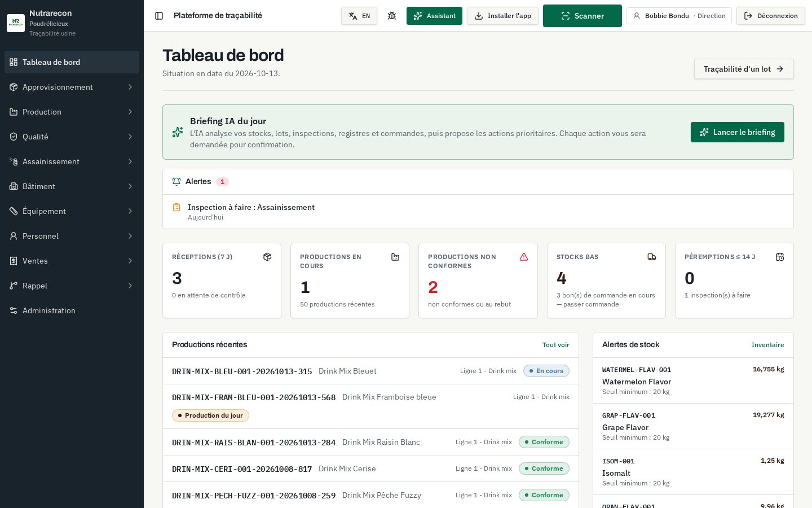Launch the AI briefing button

click(738, 132)
